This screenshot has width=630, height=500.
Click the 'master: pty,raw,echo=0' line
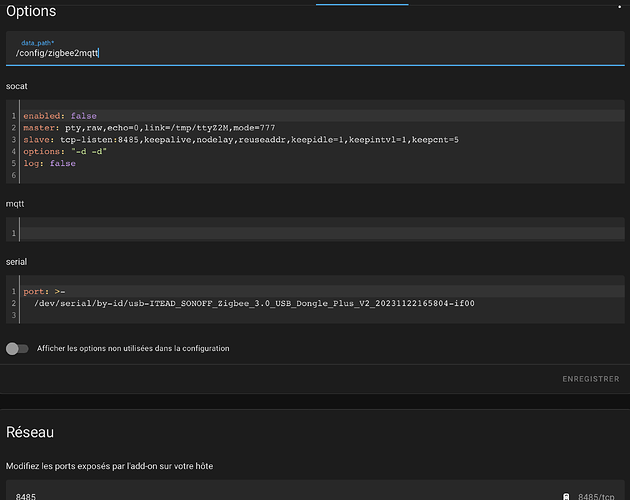point(149,128)
